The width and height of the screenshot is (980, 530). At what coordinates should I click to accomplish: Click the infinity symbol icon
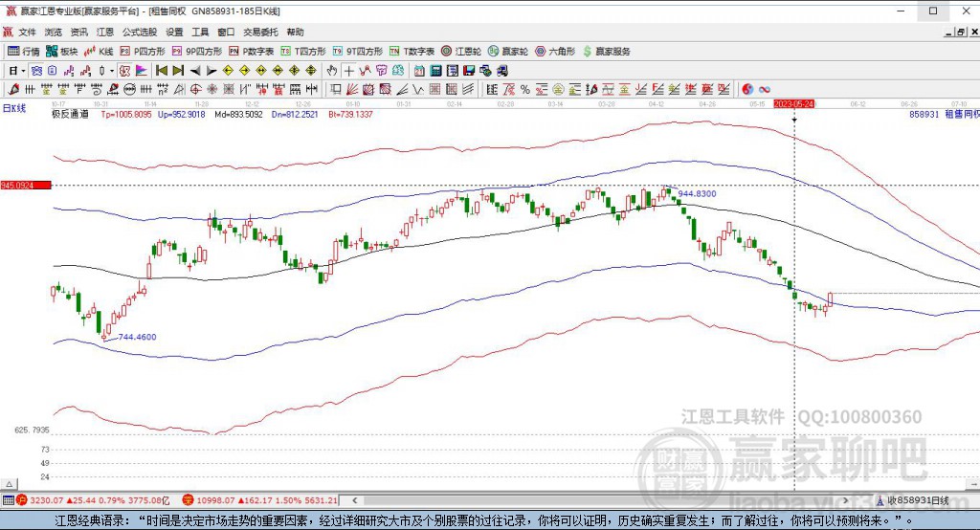point(764,89)
